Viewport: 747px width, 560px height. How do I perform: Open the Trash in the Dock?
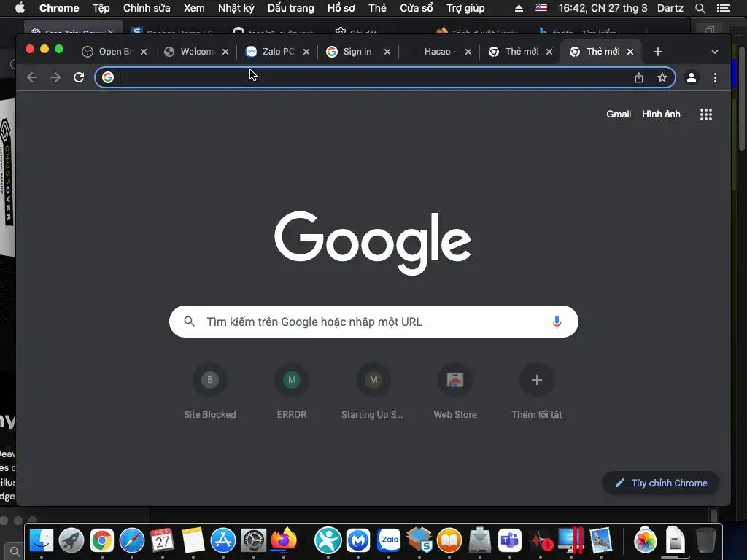705,541
